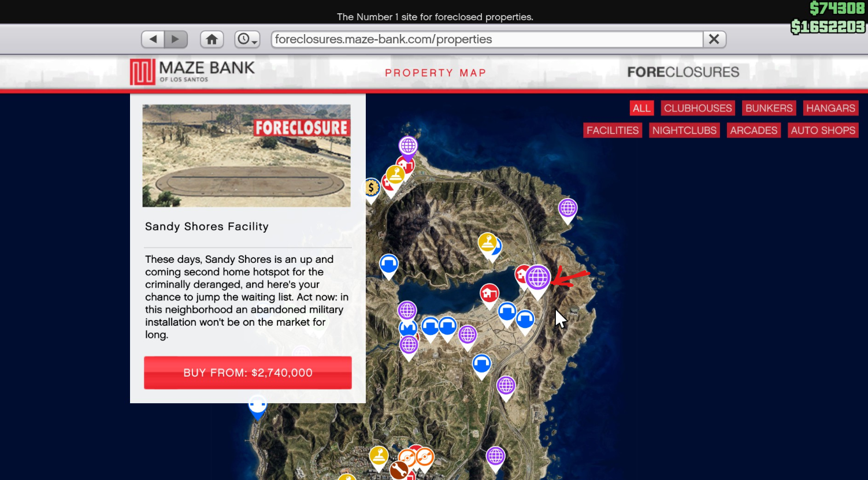This screenshot has height=480, width=868.
Task: Filter the map by Bunkers
Action: click(x=769, y=108)
